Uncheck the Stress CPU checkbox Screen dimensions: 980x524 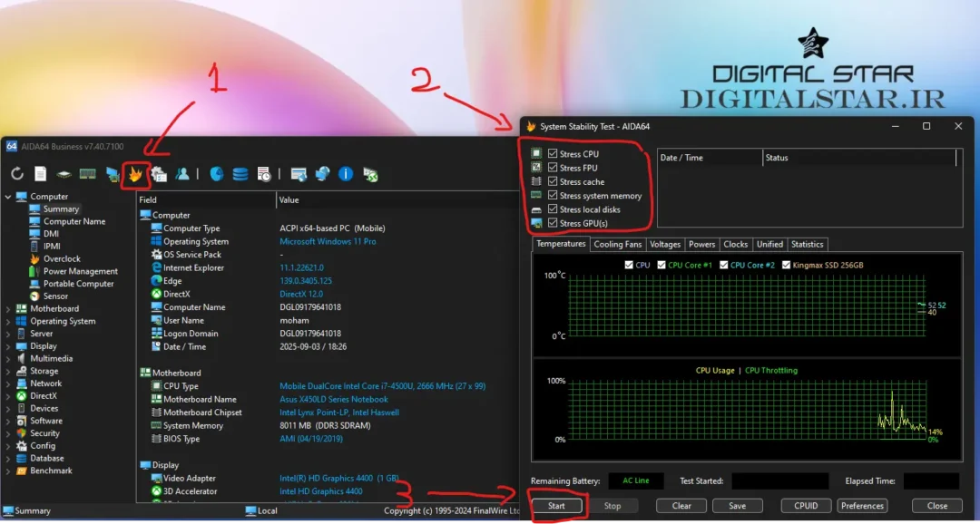tap(553, 154)
